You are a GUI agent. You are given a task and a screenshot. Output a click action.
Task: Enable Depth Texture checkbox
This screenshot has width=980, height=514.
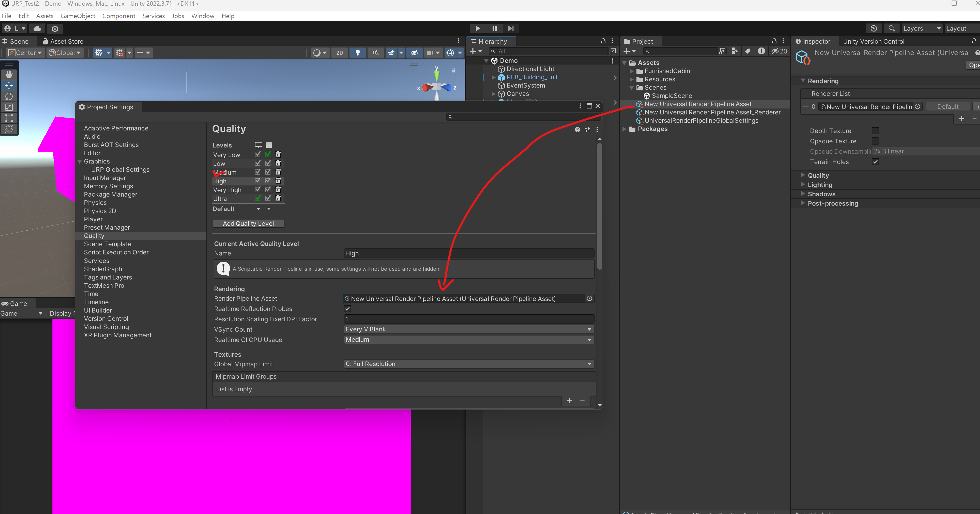pos(875,130)
